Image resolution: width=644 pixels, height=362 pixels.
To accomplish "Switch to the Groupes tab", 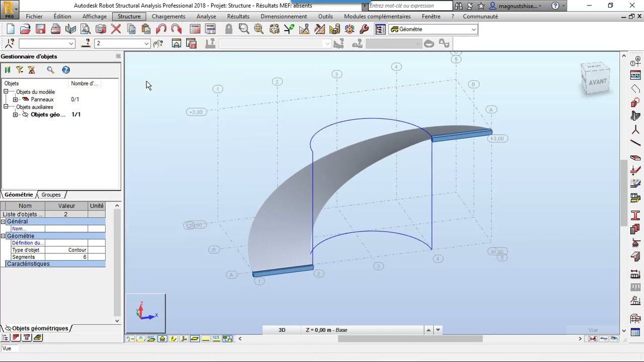I will pyautogui.click(x=51, y=195).
